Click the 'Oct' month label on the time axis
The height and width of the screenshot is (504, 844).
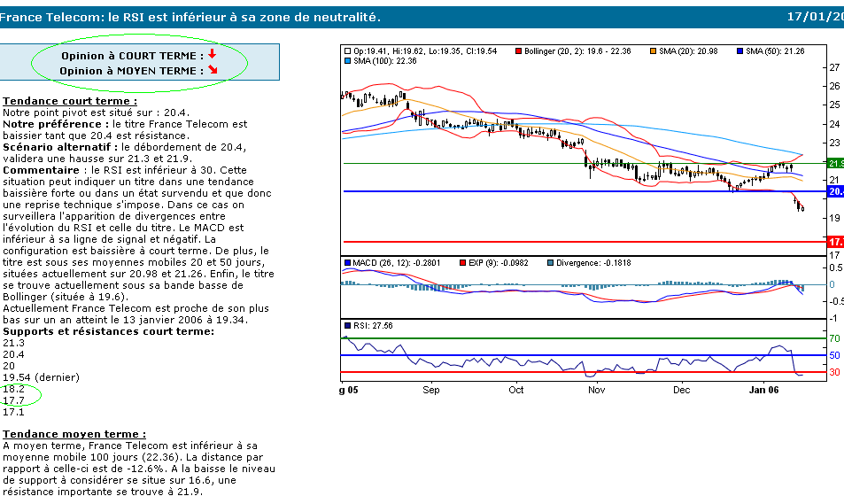pyautogui.click(x=515, y=390)
